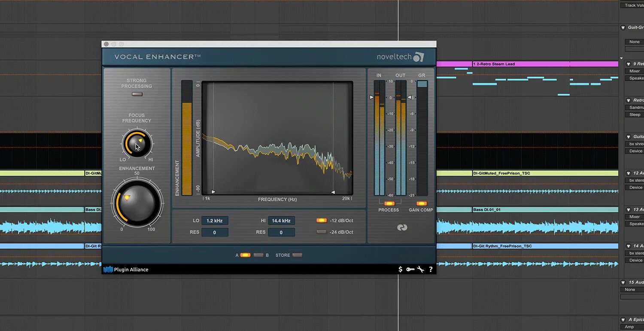Click the large ENHANCEMENT knob

tap(137, 203)
